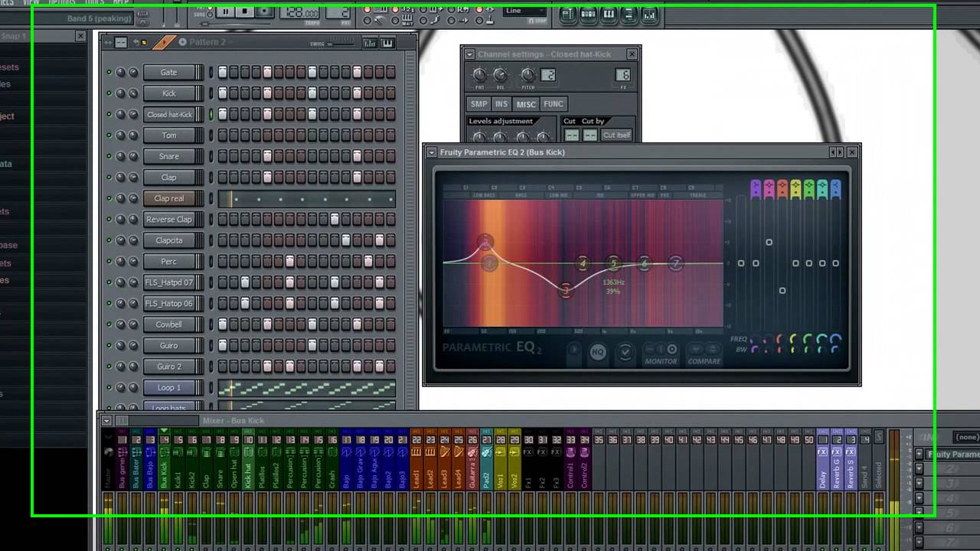
Task: Toggle the Browser view toolbar icon
Action: 629,14
